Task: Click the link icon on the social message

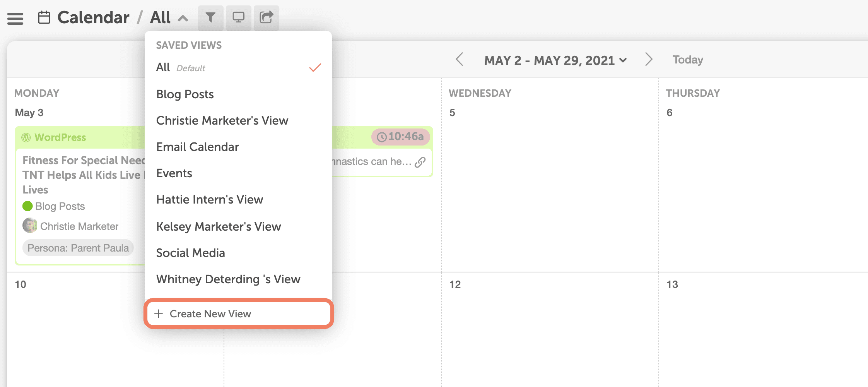Action: (x=420, y=162)
